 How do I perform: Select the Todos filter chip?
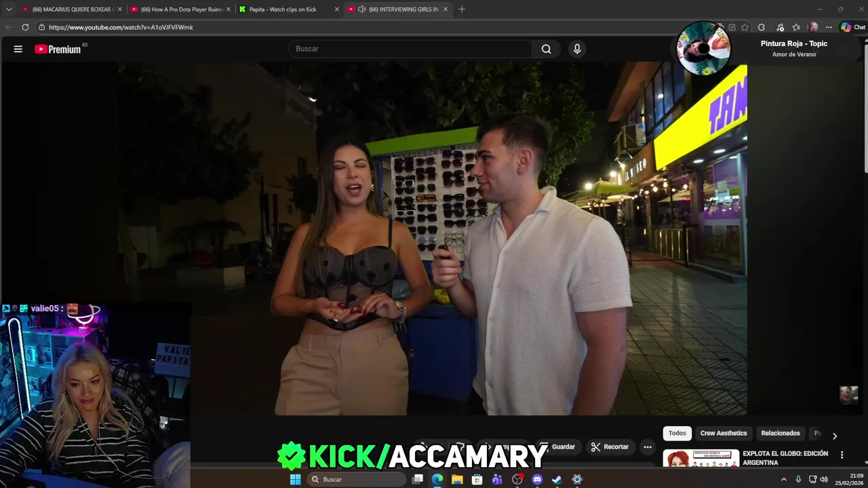tap(677, 433)
